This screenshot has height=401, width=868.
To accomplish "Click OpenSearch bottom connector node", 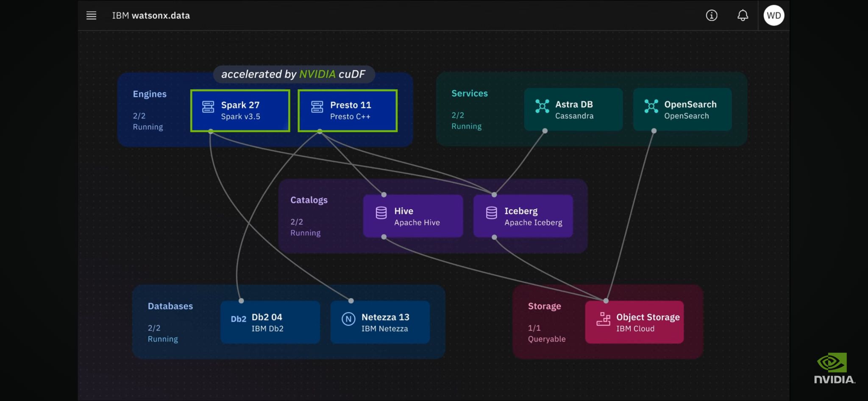I will [x=654, y=131].
